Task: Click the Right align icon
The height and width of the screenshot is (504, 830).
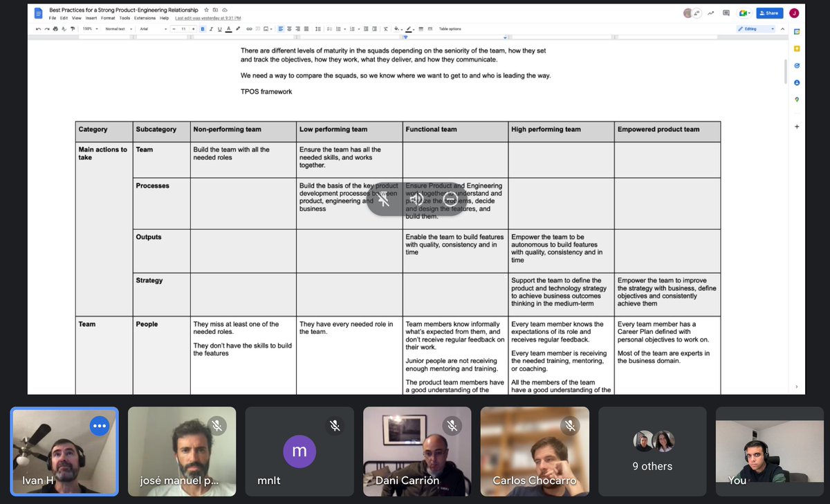Action: [298, 29]
